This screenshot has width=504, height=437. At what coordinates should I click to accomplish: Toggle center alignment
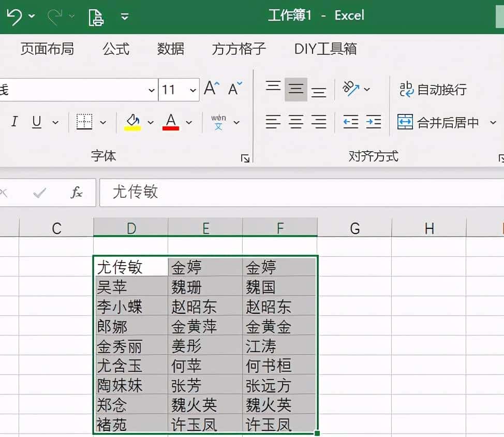(x=296, y=122)
